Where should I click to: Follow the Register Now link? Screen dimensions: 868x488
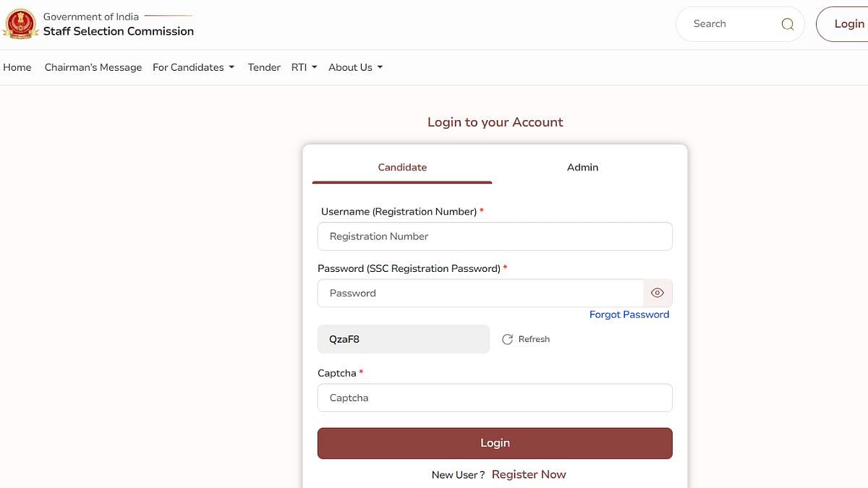coord(529,474)
